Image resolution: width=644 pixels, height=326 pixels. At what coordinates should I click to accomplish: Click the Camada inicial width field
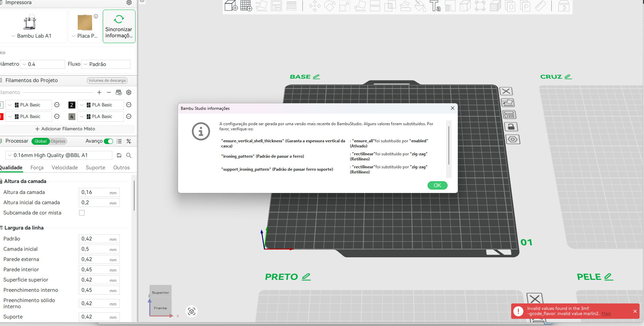(x=99, y=249)
